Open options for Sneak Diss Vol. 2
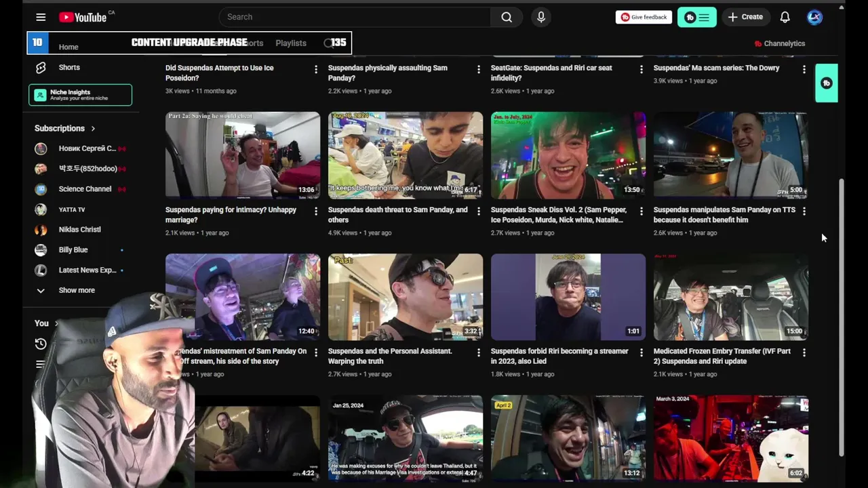Viewport: 868px width, 488px height. click(x=641, y=211)
